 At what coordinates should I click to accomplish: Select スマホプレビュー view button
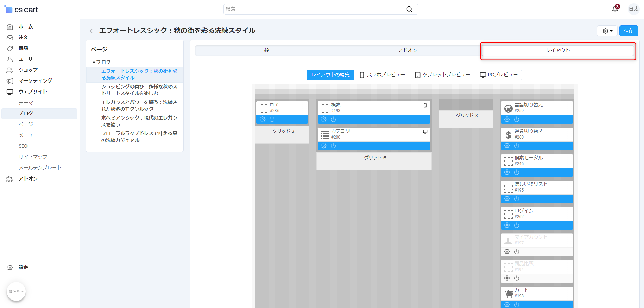pos(382,75)
